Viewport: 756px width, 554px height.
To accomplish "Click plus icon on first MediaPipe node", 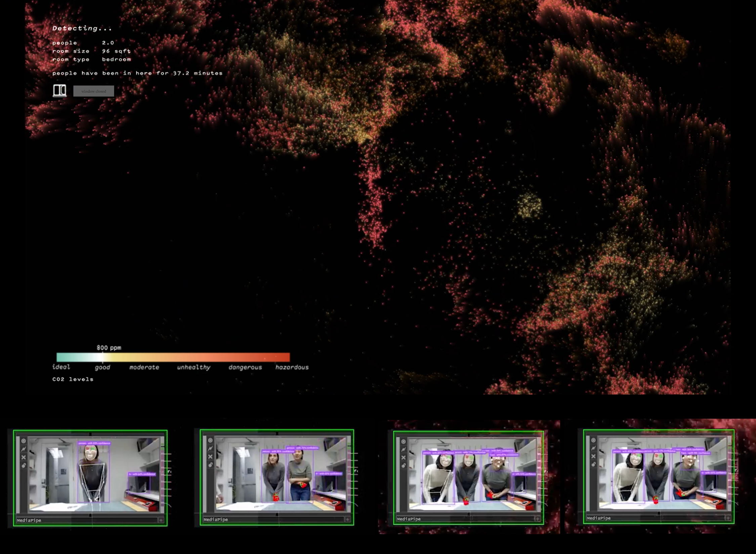I will (161, 520).
